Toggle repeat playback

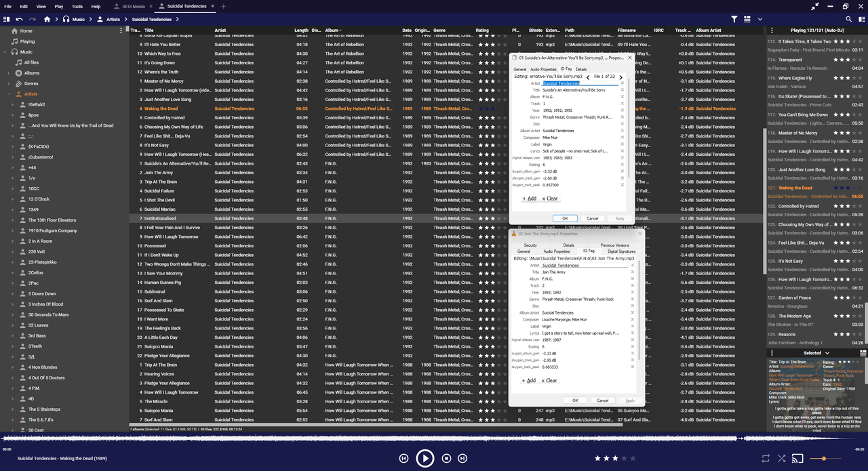(766, 458)
